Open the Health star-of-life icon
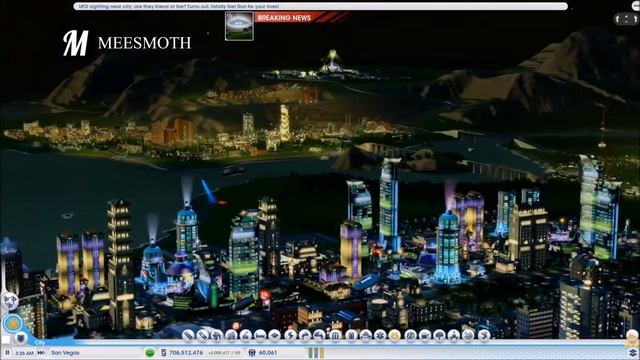Screen dimensions: 640x360 point(380,336)
